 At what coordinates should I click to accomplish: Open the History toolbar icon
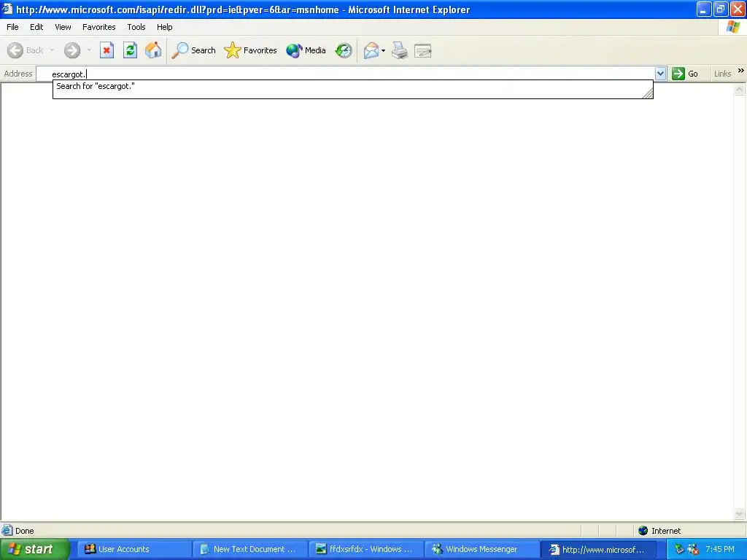coord(344,50)
